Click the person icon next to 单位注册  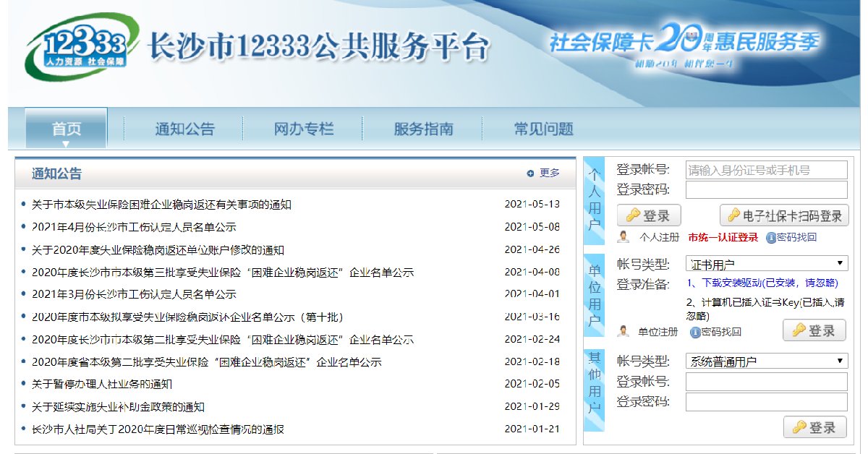click(x=623, y=332)
